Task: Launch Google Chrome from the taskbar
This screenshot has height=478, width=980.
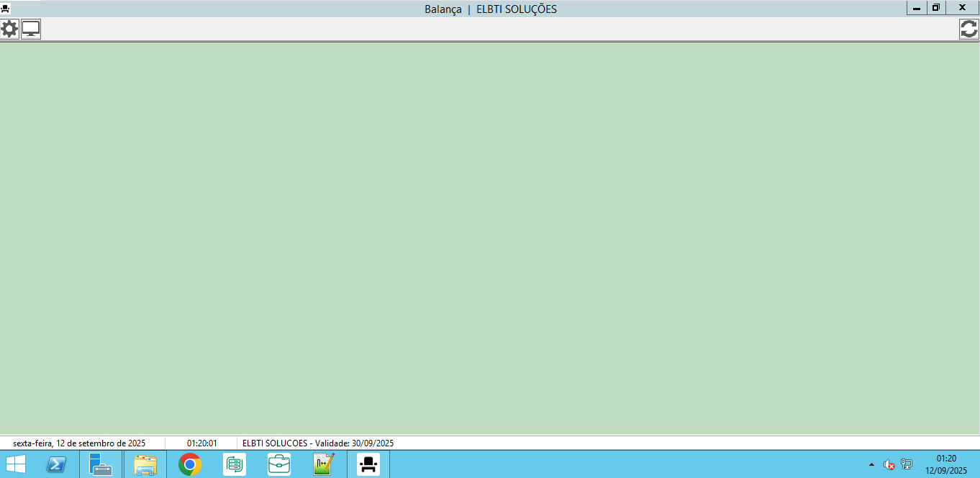Action: click(190, 464)
